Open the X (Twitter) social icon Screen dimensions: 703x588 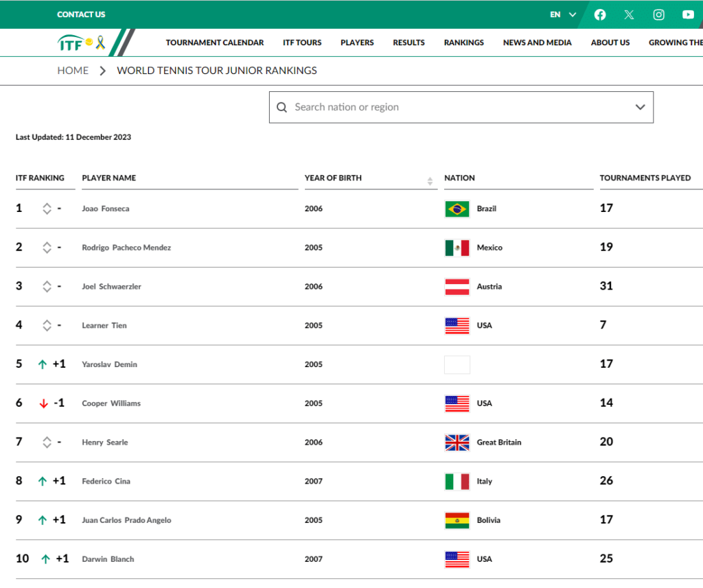tap(629, 14)
